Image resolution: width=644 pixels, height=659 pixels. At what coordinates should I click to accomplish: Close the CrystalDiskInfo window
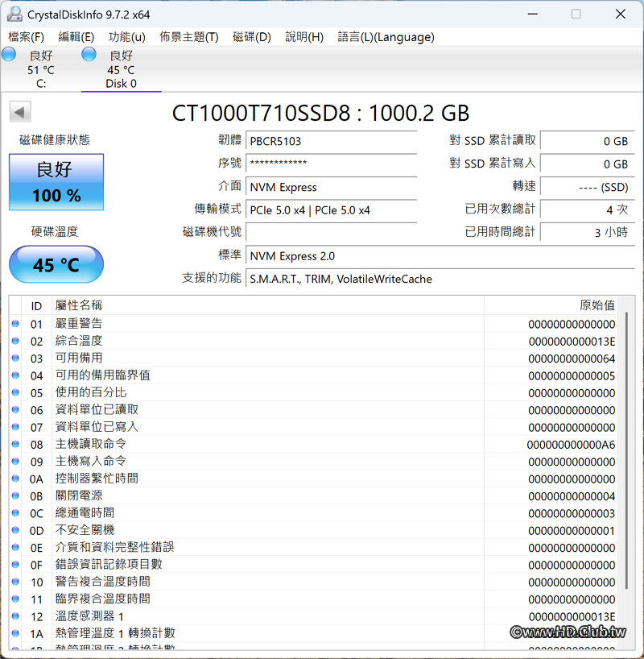621,14
